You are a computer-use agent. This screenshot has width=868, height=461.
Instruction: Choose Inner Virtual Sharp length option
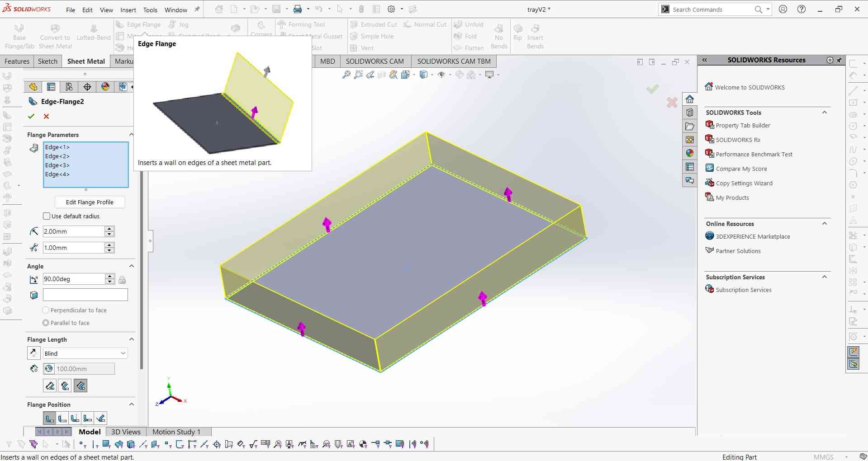click(65, 386)
